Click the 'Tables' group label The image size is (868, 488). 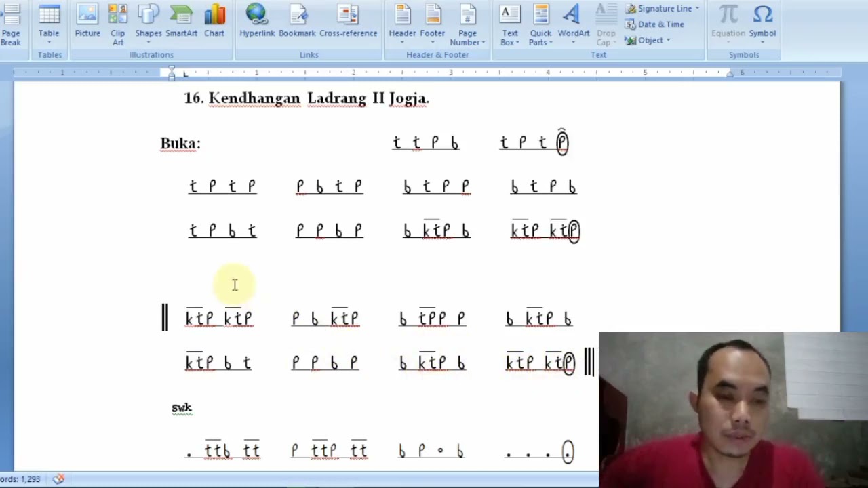[50, 55]
